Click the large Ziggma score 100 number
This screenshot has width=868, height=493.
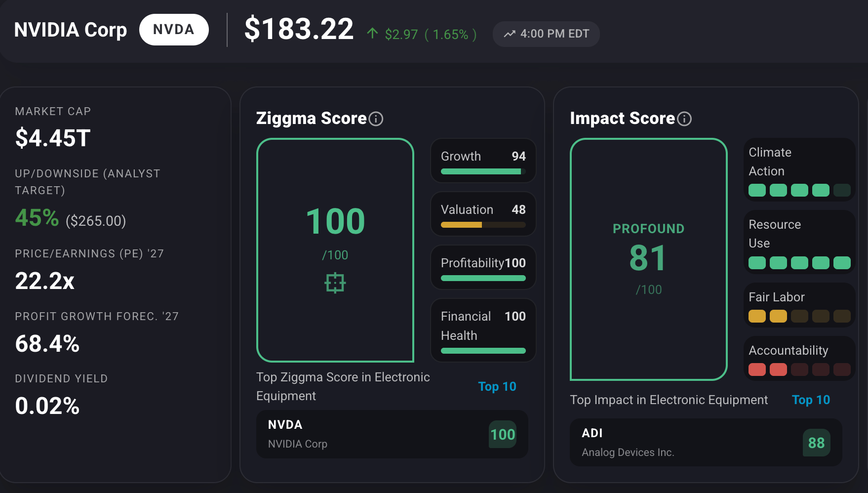click(335, 221)
